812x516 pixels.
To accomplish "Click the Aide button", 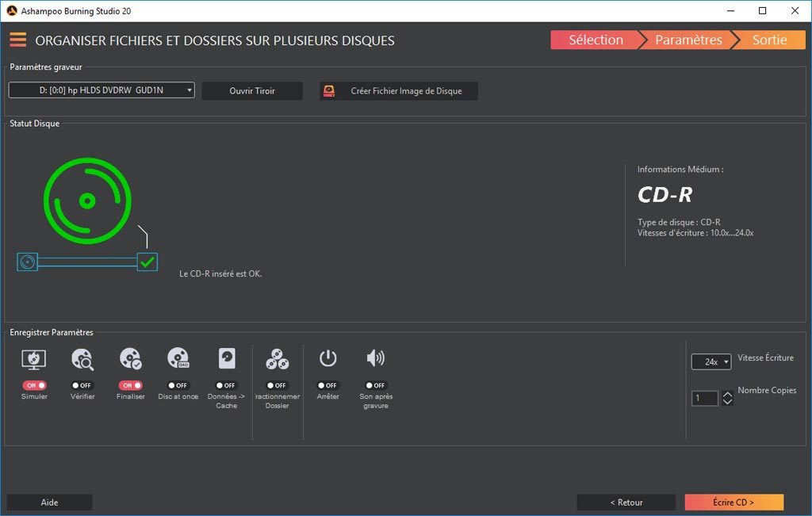I will coord(50,502).
